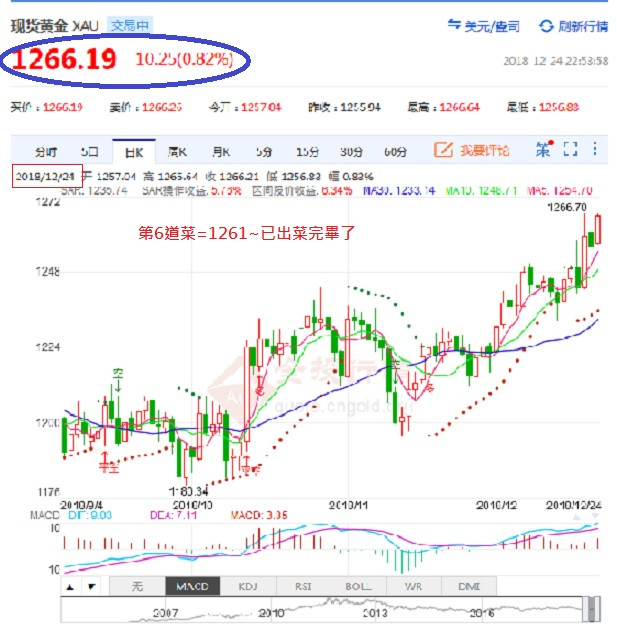Image resolution: width=617 pixels, height=631 pixels.
Task: Click the 最高 high price value
Action: (x=459, y=107)
